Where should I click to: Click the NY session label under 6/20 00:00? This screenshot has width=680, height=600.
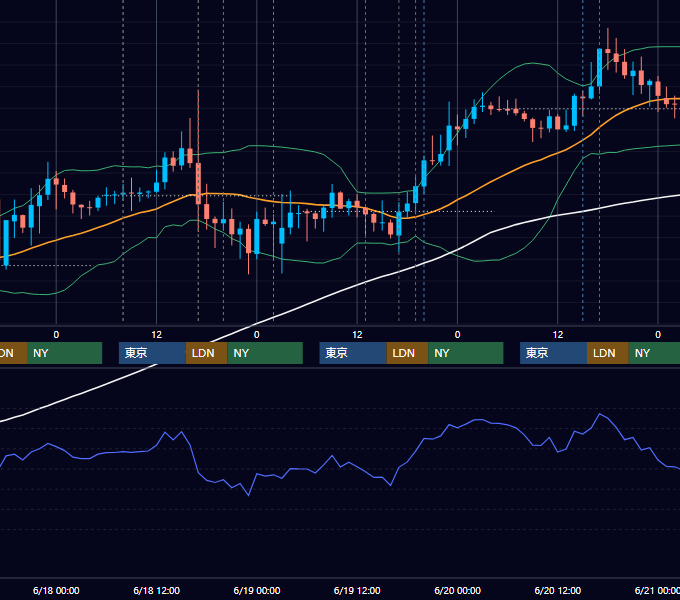tap(465, 353)
